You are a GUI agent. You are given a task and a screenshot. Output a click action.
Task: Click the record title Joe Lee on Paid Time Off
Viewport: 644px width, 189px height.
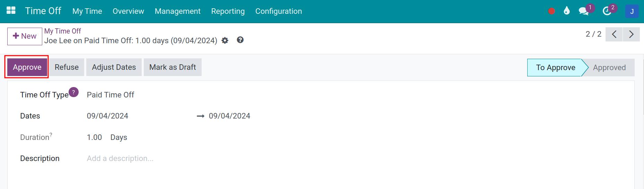[131, 40]
